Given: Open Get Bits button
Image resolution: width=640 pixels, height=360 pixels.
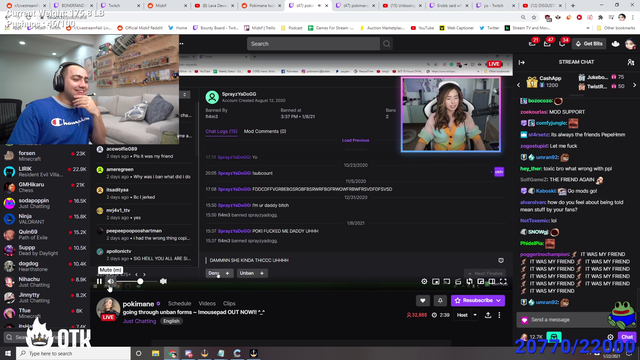Looking at the screenshot, I should tap(589, 44).
